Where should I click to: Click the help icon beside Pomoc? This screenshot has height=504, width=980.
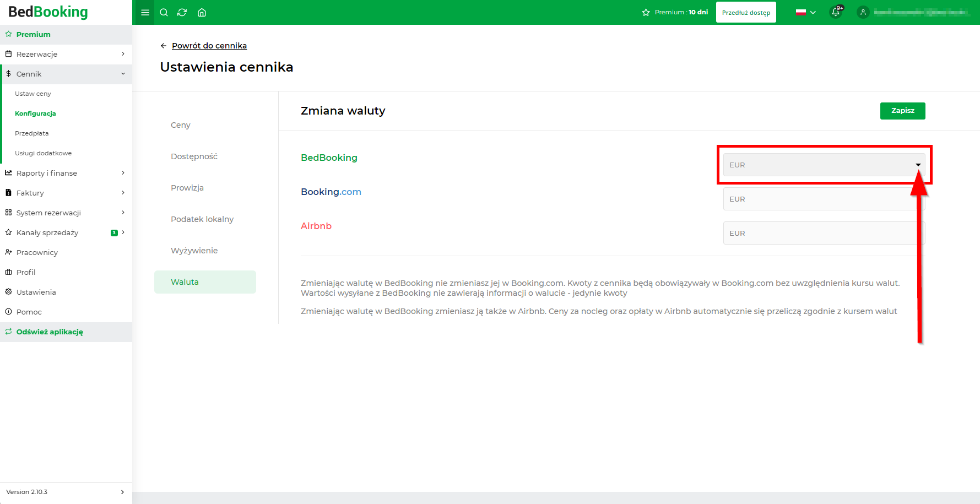[8, 312]
